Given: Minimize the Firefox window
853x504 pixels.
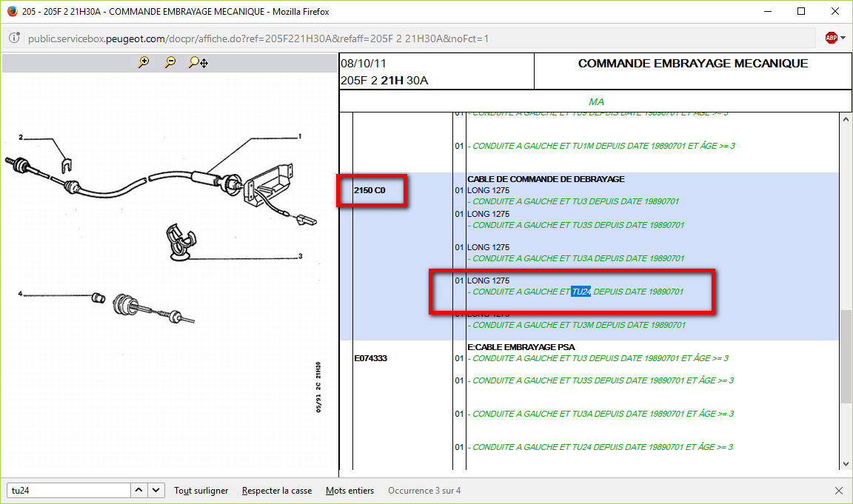Looking at the screenshot, I should coord(768,11).
